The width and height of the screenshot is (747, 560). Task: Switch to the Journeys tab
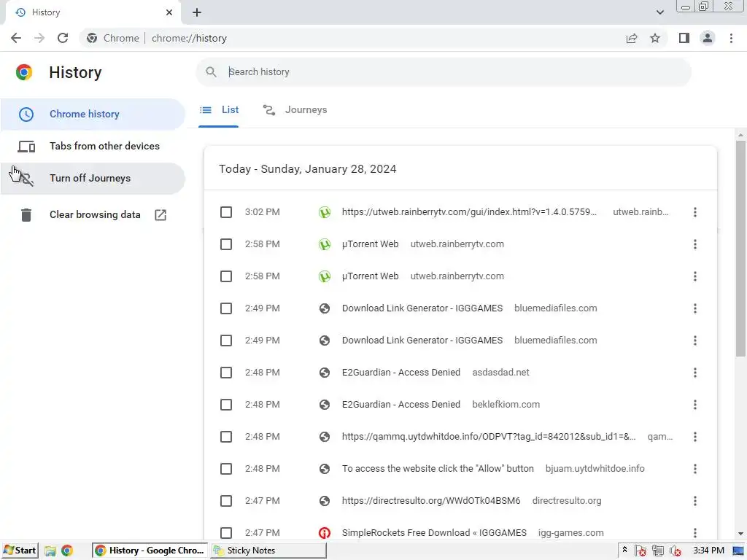[x=295, y=110]
